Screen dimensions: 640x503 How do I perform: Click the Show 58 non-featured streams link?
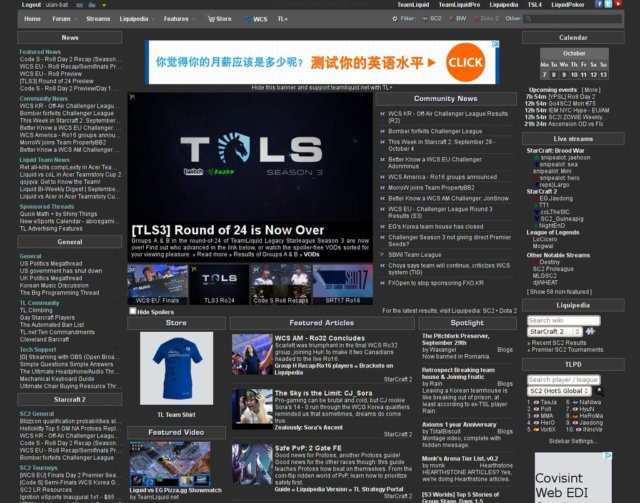559,292
